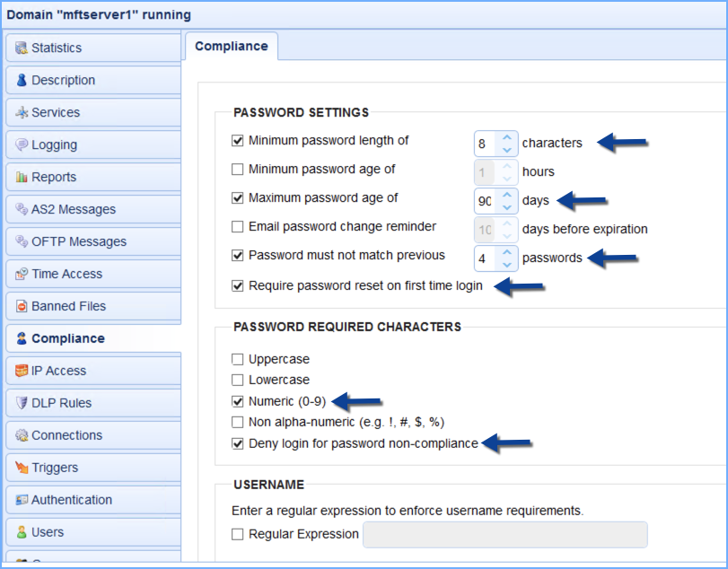The height and width of the screenshot is (569, 728).
Task: Uncheck Require password reset on first time login
Action: tap(238, 284)
